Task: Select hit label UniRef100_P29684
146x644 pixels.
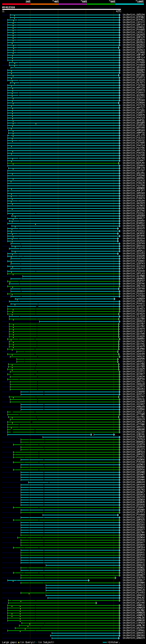Action: (133, 103)
